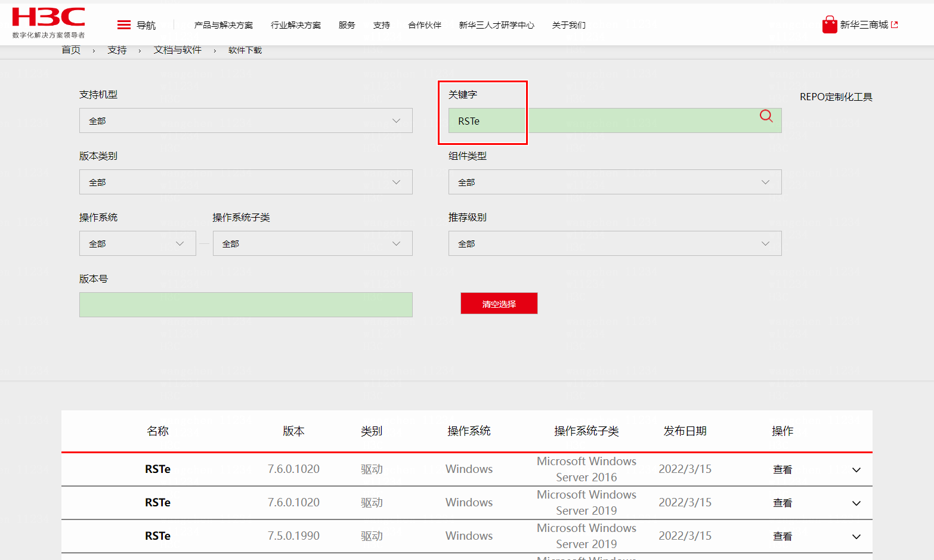Click 类别 column header
This screenshot has width=934, height=560.
coord(372,431)
